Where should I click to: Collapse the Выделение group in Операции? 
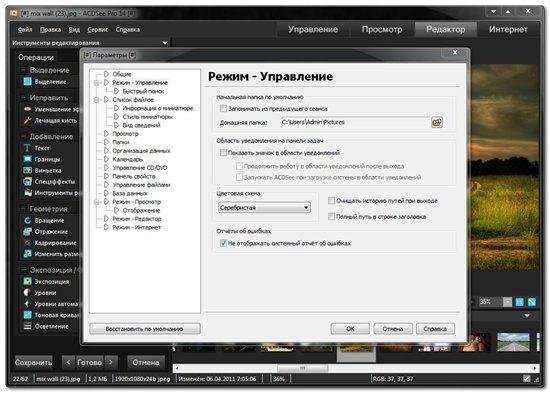click(24, 70)
